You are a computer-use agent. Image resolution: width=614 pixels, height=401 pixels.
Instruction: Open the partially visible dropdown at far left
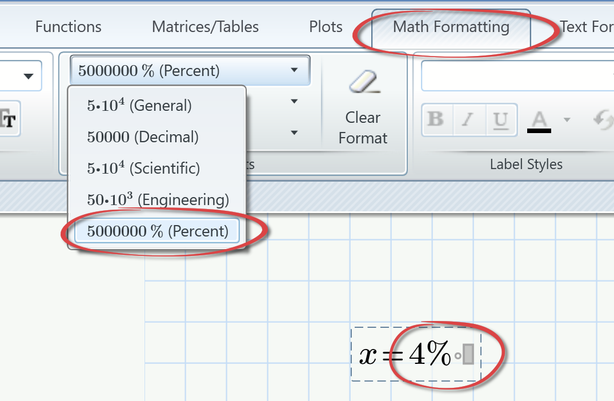(x=27, y=75)
